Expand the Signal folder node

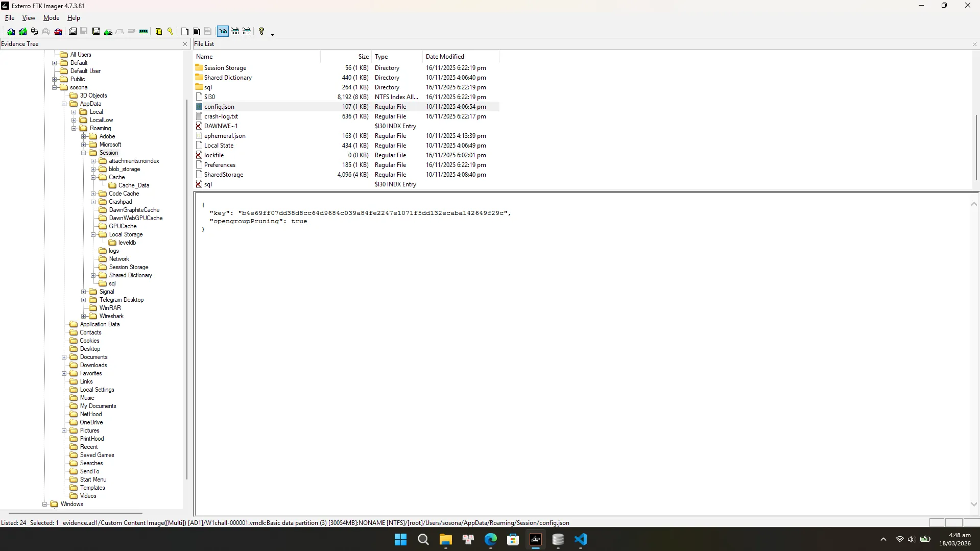pyautogui.click(x=84, y=292)
